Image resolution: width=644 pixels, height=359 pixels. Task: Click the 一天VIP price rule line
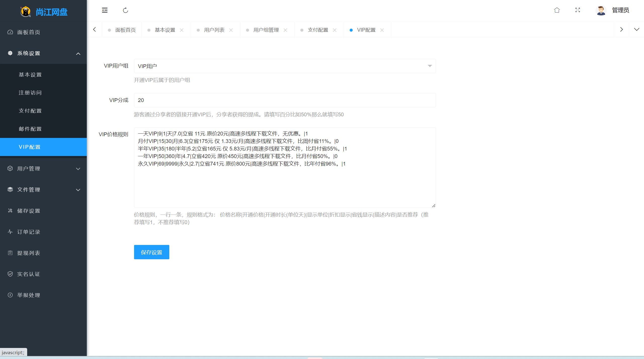coord(223,134)
